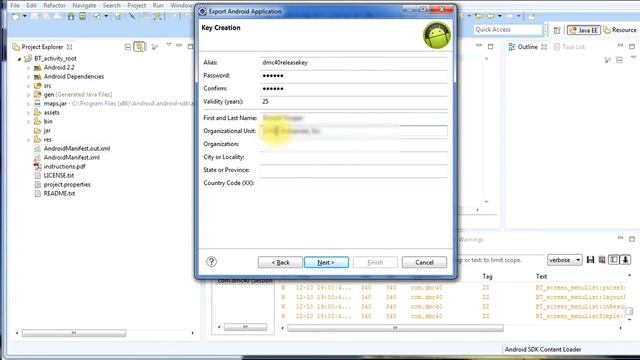Open the Run menu
The width and height of the screenshot is (640, 360).
[x=158, y=5]
